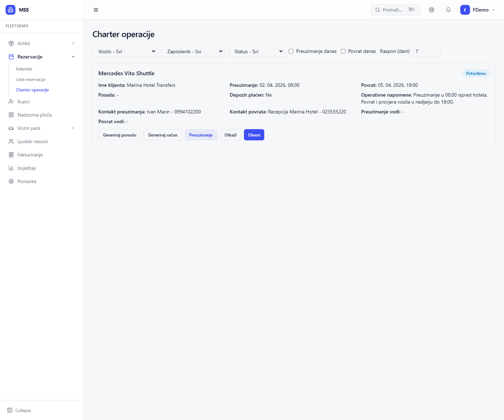Enable the Preuzimanje danas checkbox
The width and height of the screenshot is (504, 420).
(291, 51)
